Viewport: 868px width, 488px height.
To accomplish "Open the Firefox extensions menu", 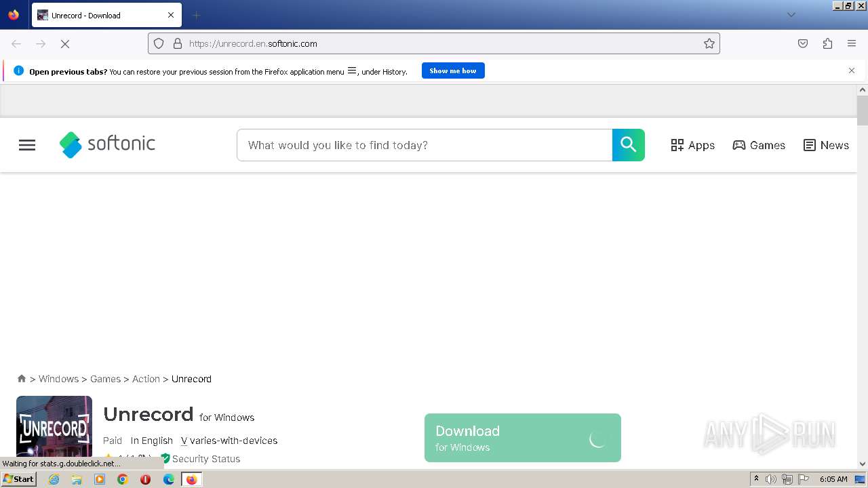I will [827, 43].
